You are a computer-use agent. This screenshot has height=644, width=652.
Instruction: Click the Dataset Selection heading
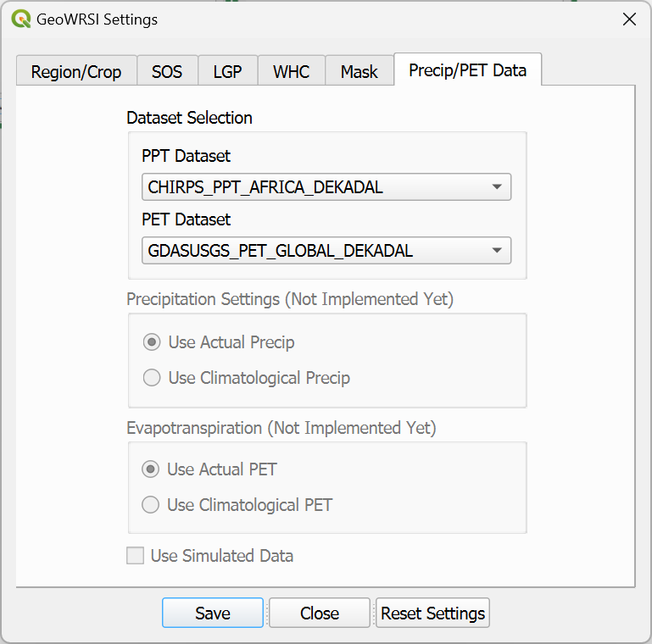click(x=189, y=118)
